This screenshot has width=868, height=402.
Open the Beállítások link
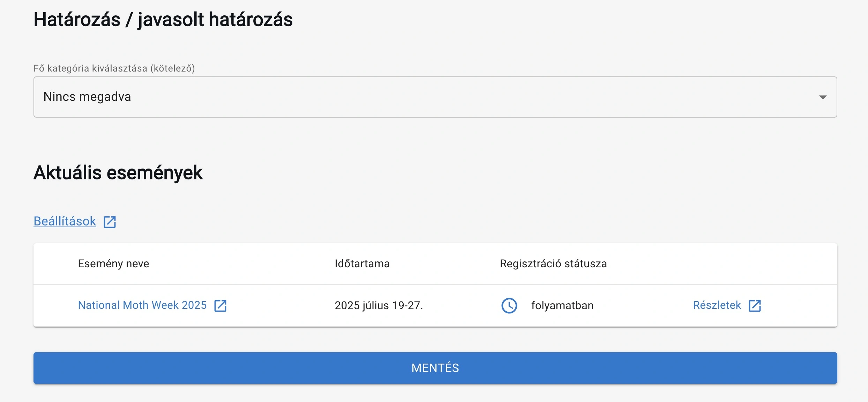click(64, 221)
